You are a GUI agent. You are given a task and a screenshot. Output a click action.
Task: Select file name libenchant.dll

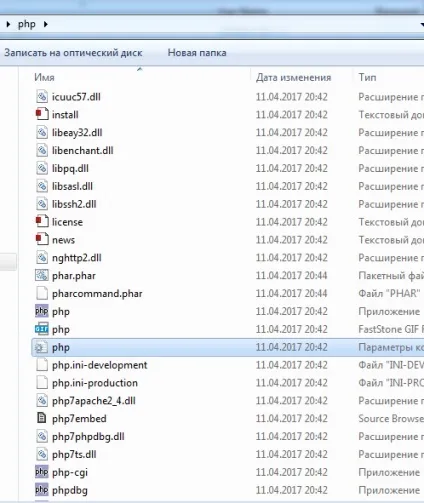(83, 150)
